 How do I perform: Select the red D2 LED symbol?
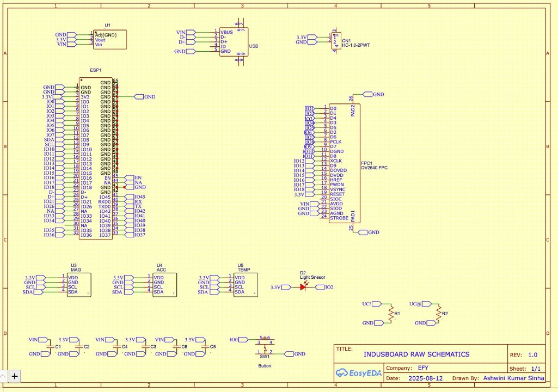303,286
